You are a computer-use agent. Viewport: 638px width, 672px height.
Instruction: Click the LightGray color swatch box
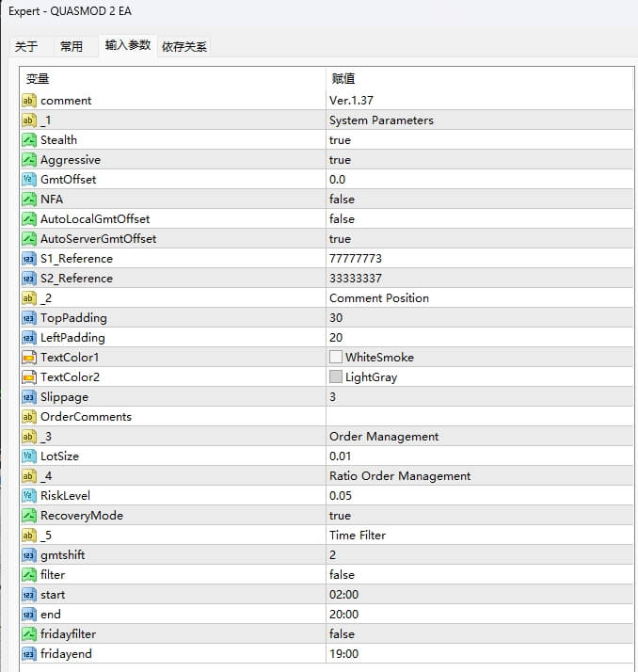[336, 377]
